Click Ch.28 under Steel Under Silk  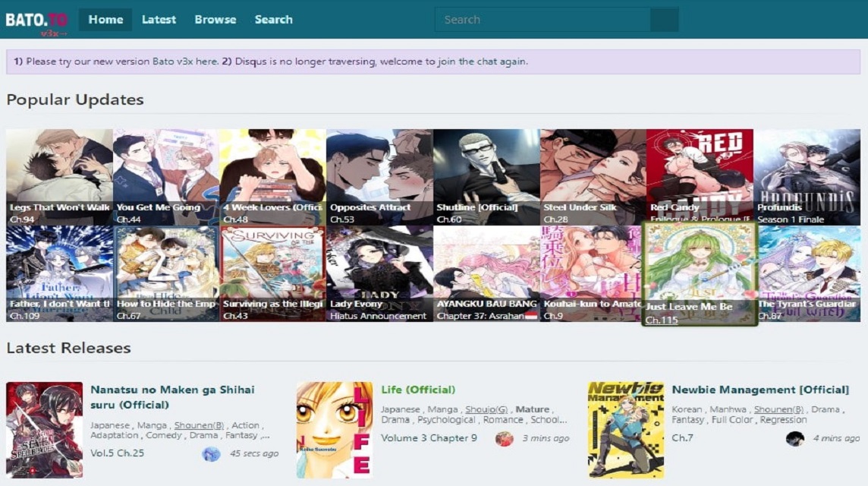556,219
